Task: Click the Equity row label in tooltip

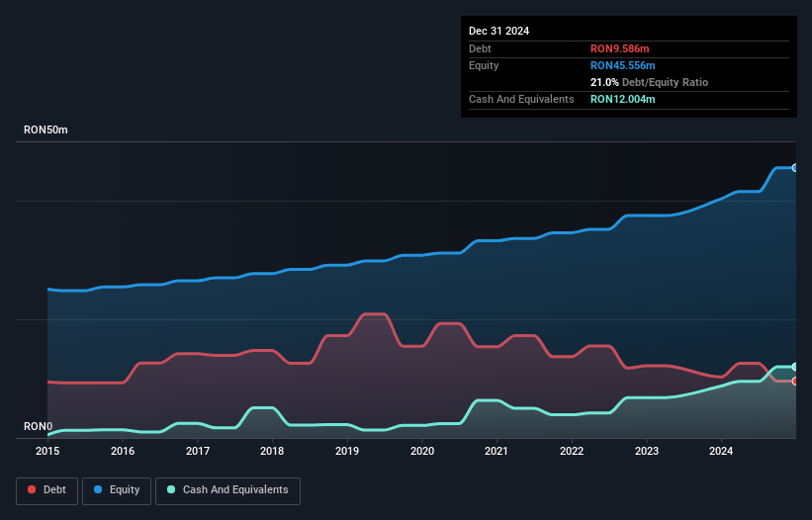Action: click(x=484, y=65)
